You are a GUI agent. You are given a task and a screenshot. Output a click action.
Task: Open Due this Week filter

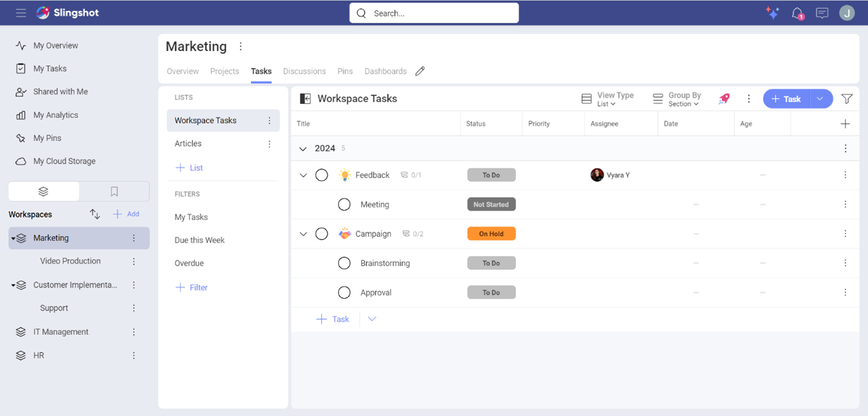[200, 240]
